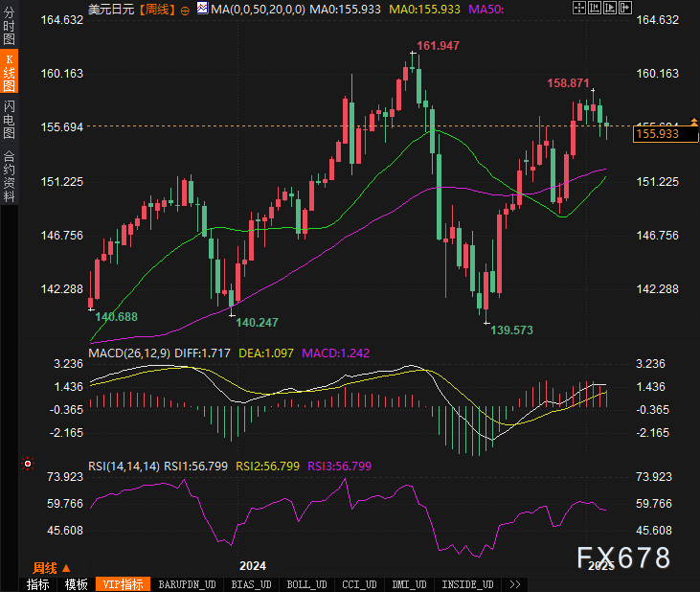Click the orange arrow marker above price label
The width and height of the screenshot is (700, 592).
(x=693, y=122)
